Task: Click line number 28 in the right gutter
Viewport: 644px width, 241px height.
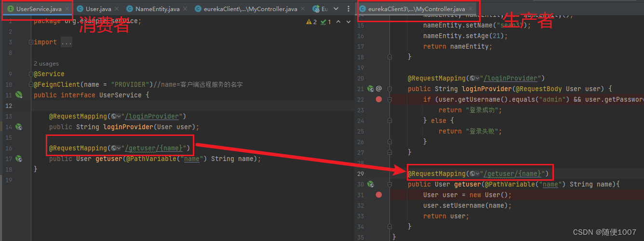Action: coord(361,163)
